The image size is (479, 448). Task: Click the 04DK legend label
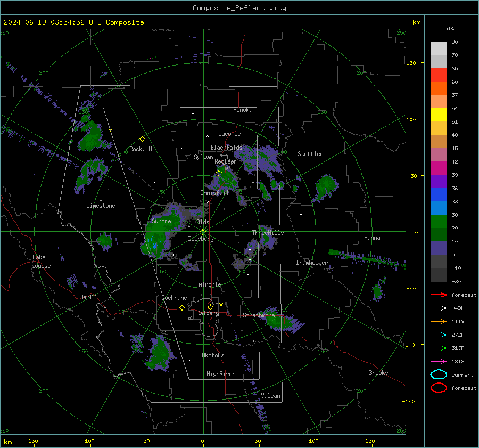(458, 308)
